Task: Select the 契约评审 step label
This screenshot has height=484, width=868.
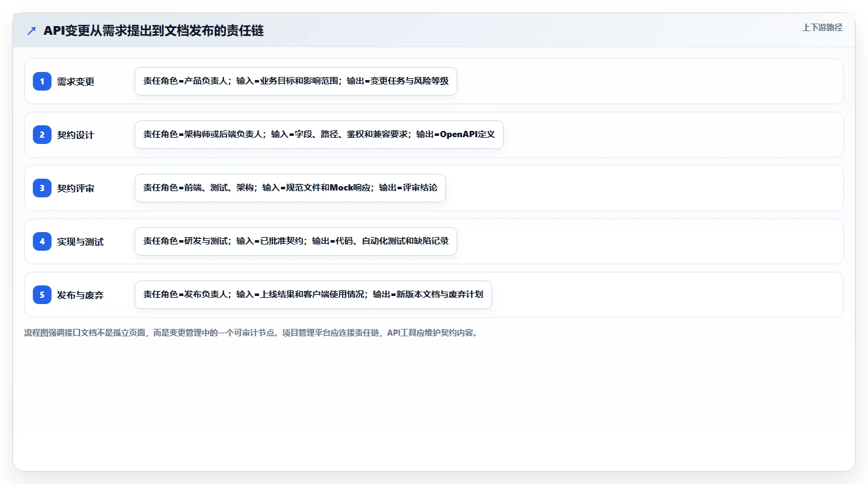Action: 76,189
